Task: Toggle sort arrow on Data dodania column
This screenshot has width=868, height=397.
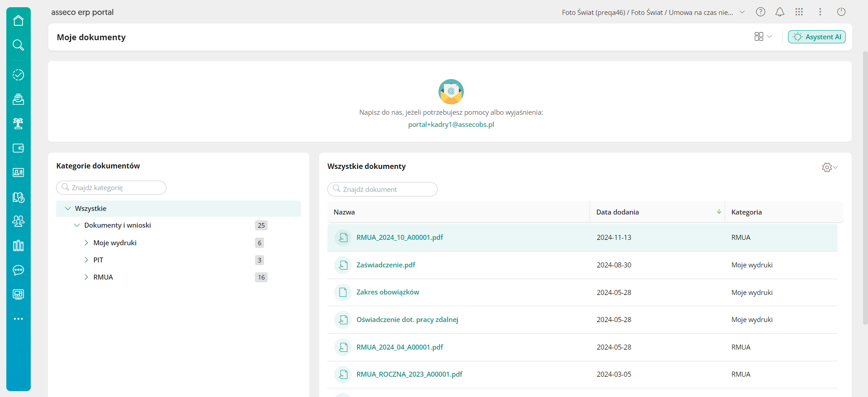Action: tap(719, 212)
